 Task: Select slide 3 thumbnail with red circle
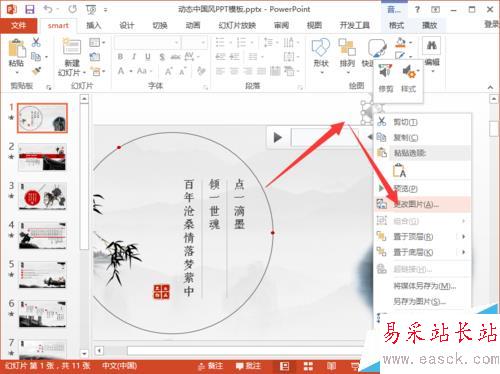tap(42, 196)
